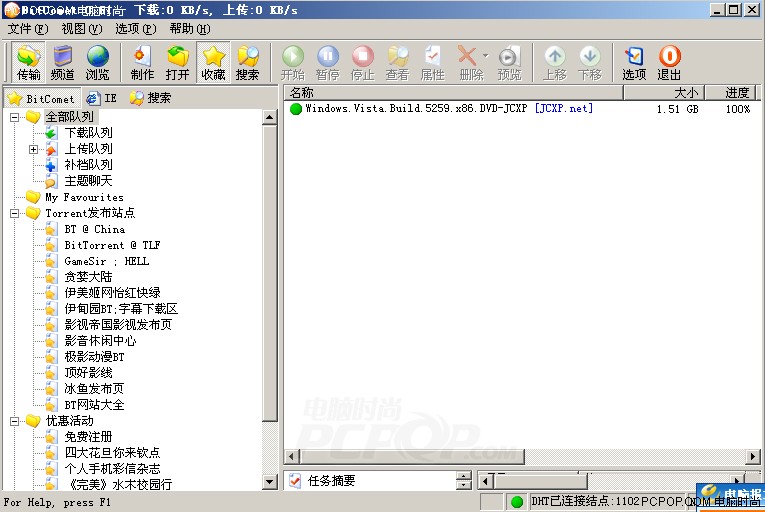Open the 贪婪大陆 site link

(x=88, y=277)
